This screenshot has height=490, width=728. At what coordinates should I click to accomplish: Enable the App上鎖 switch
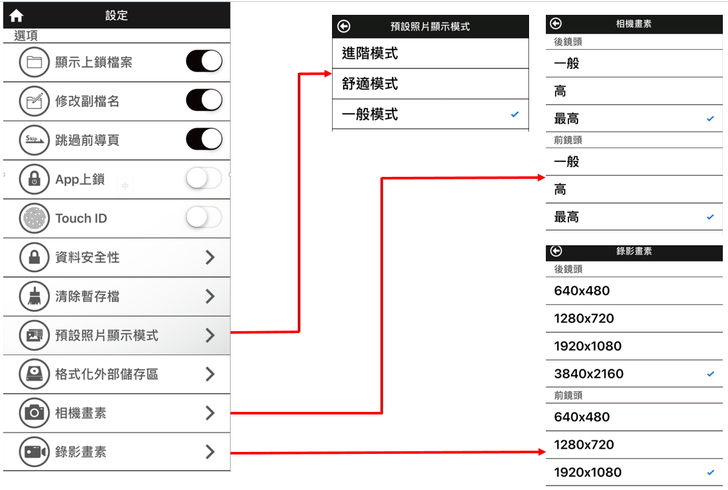[204, 178]
